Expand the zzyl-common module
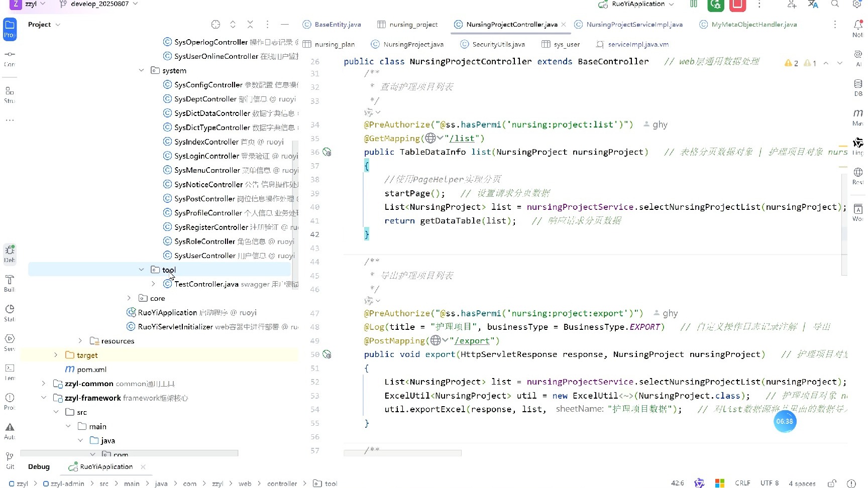Viewport: 868px width, 488px height. click(44, 384)
